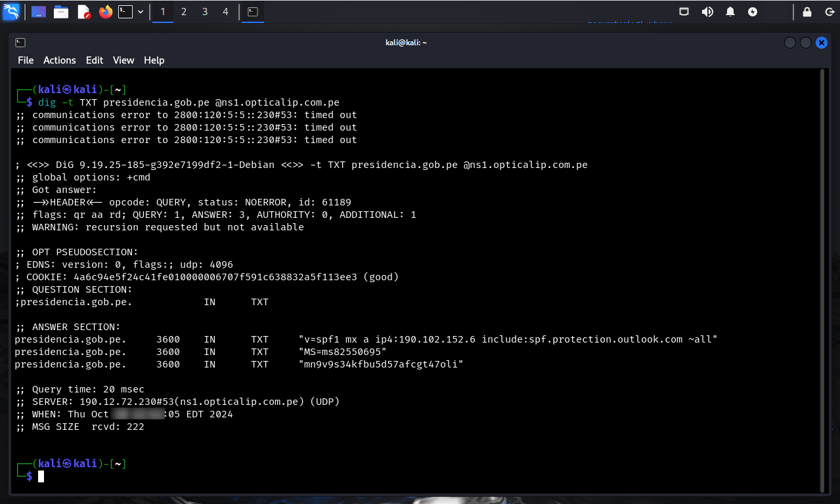The height and width of the screenshot is (504, 840).
Task: Open the terminal launcher dropdown arrow
Action: (x=140, y=11)
